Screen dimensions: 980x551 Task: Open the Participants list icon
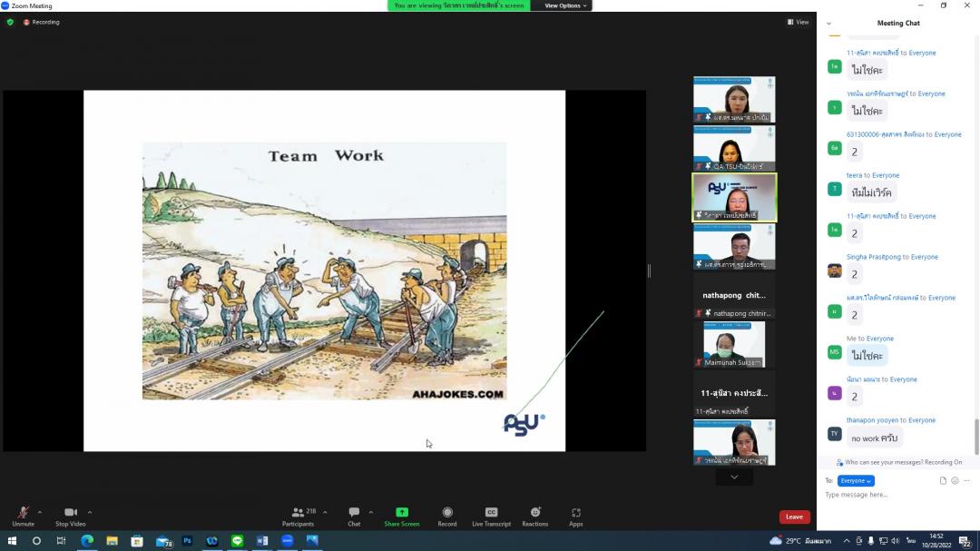click(x=298, y=514)
